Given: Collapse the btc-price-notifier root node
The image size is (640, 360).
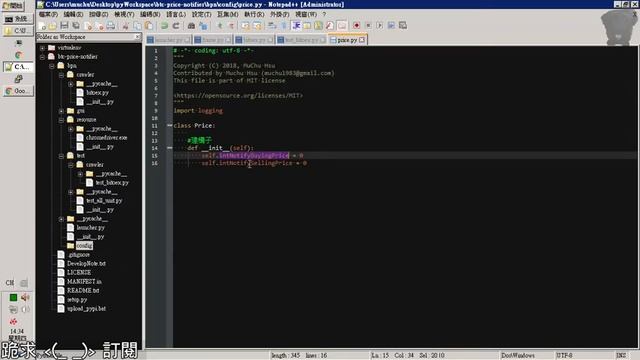Looking at the screenshot, I should click(42, 57).
